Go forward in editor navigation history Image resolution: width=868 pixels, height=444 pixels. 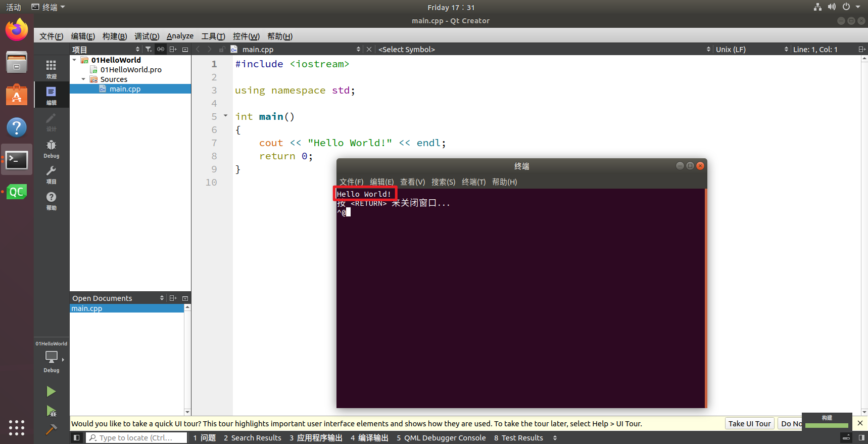[x=210, y=49]
